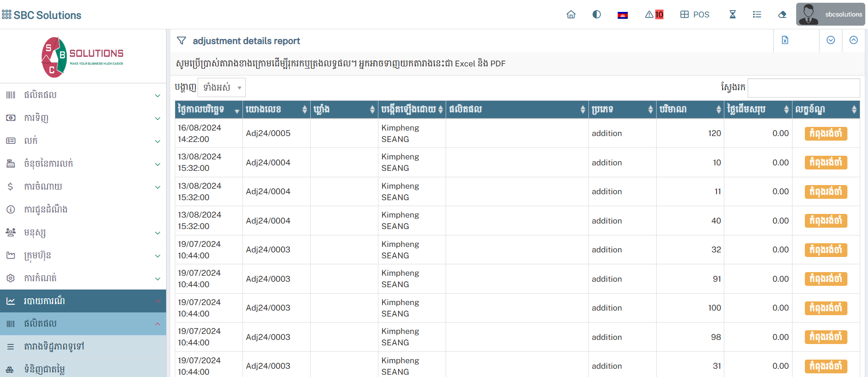The image size is (868, 377).
Task: Toggle dark mode contrast icon
Action: [x=597, y=15]
